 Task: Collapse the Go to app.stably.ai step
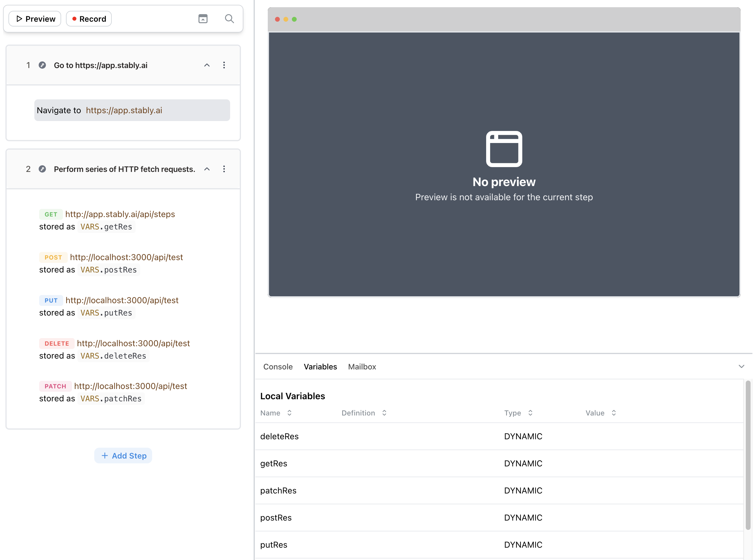coord(207,65)
